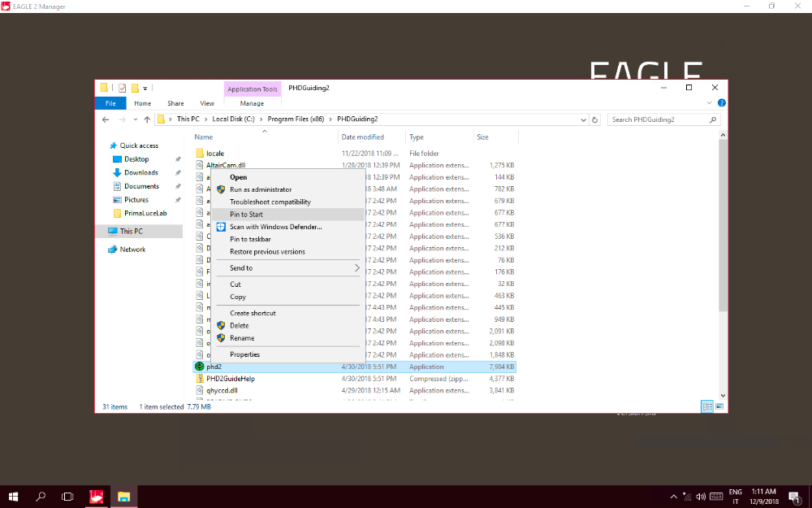The image size is (812, 508).
Task: Open the Customize Quick Access Toolbar dropdown
Action: pyautogui.click(x=145, y=89)
